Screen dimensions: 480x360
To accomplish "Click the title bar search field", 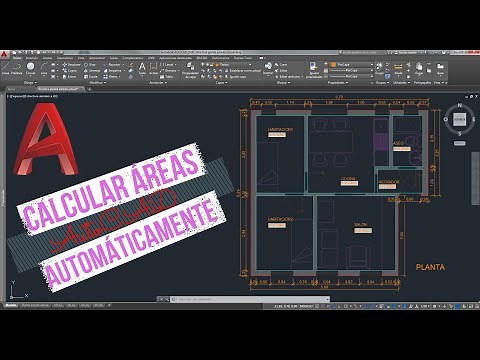I will click(x=365, y=53).
